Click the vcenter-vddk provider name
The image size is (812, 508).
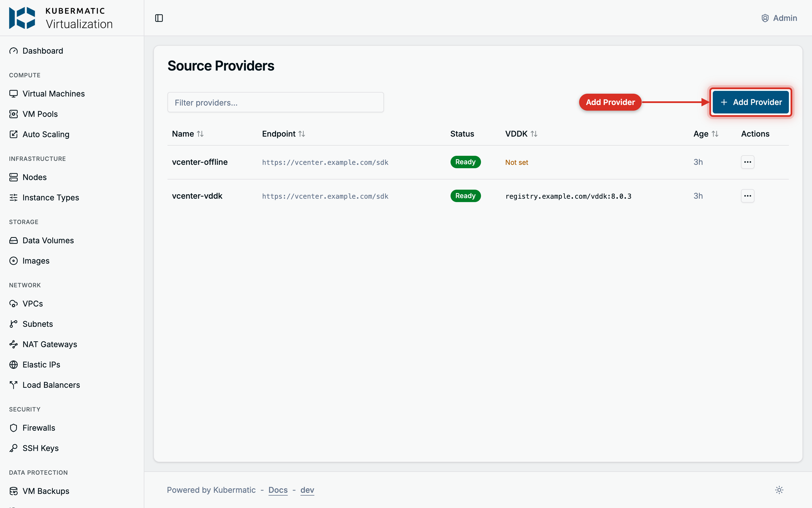pos(197,196)
